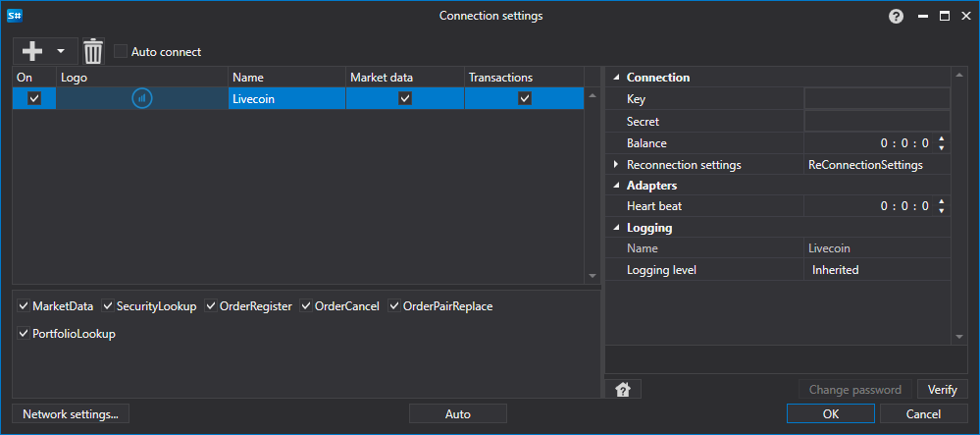The width and height of the screenshot is (980, 435).
Task: Collapse the Adapters property group
Action: [616, 186]
